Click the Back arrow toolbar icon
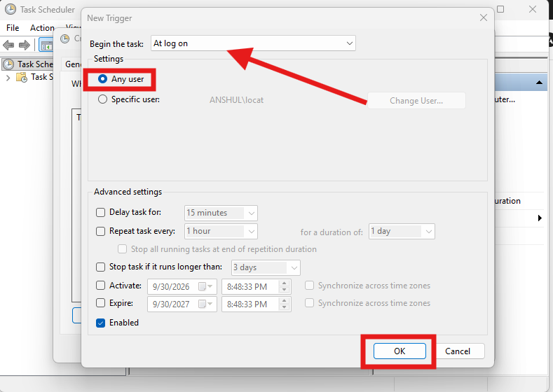 coord(8,45)
